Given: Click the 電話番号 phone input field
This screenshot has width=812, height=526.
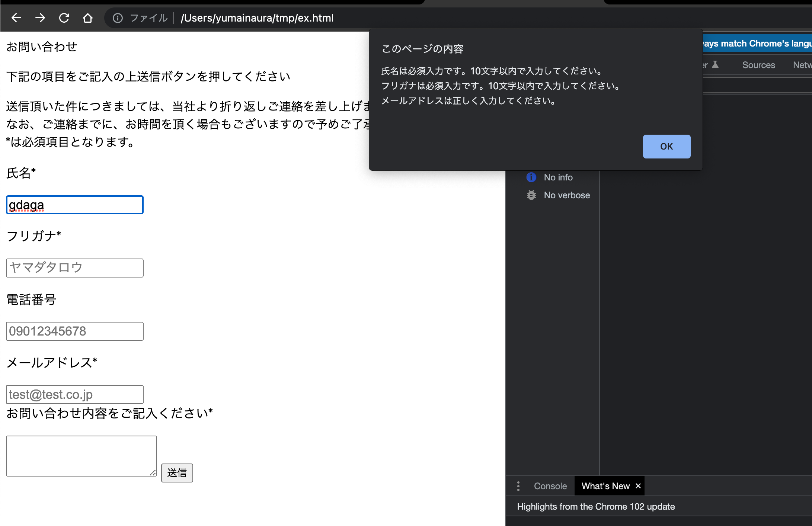Looking at the screenshot, I should pyautogui.click(x=75, y=331).
